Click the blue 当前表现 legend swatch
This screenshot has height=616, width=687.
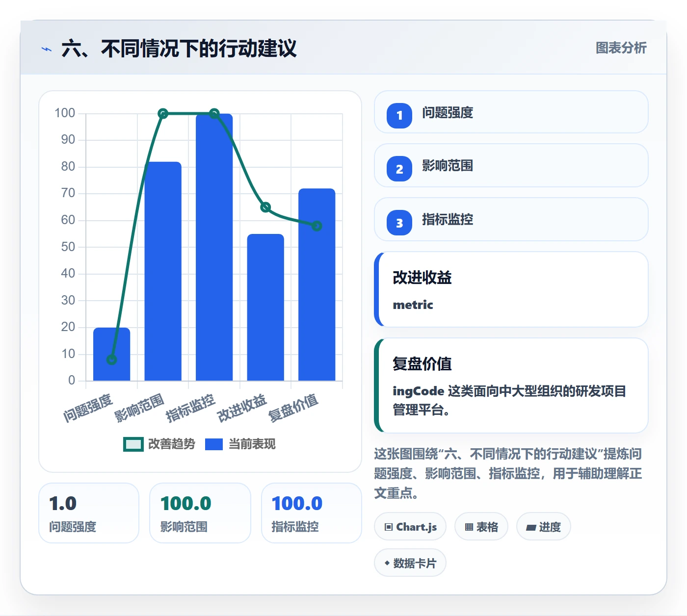[214, 444]
